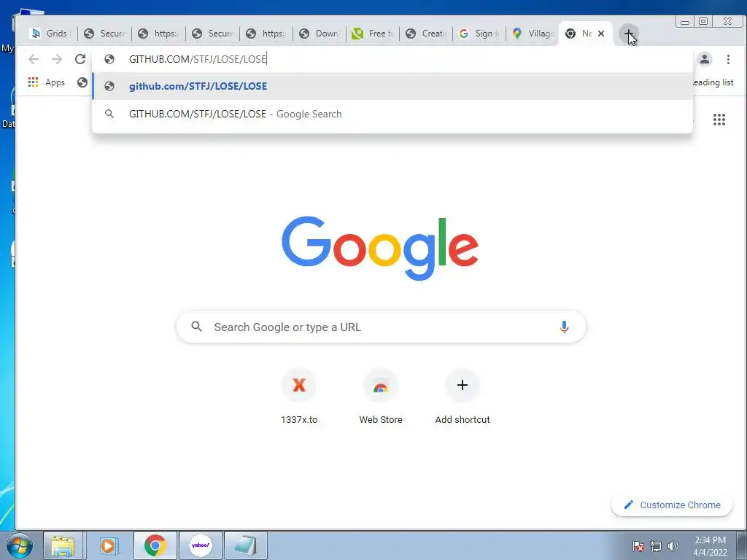Open the Chrome profile avatar
This screenshot has height=560, width=747.
tap(705, 59)
